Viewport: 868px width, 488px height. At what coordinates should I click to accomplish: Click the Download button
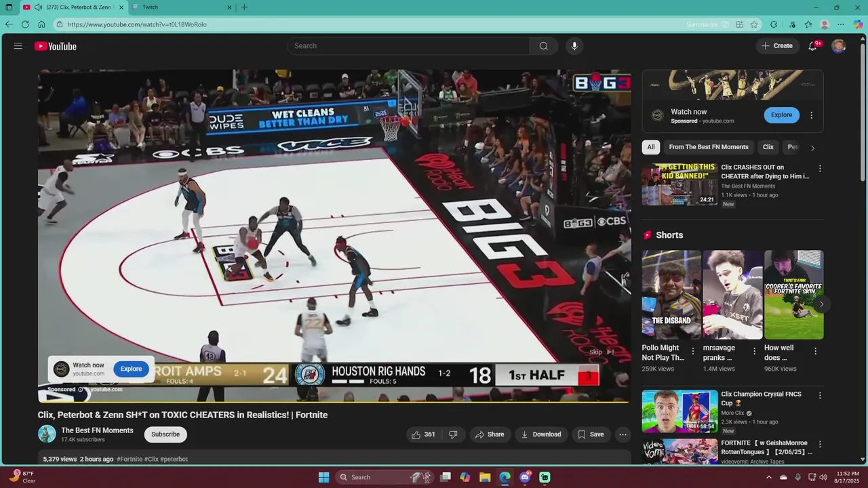click(541, 434)
